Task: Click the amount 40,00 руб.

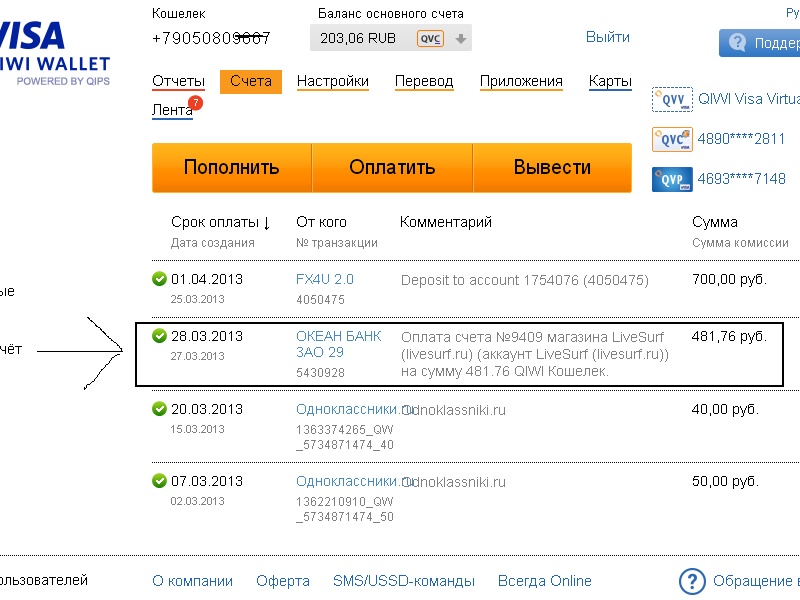Action: pos(725,410)
